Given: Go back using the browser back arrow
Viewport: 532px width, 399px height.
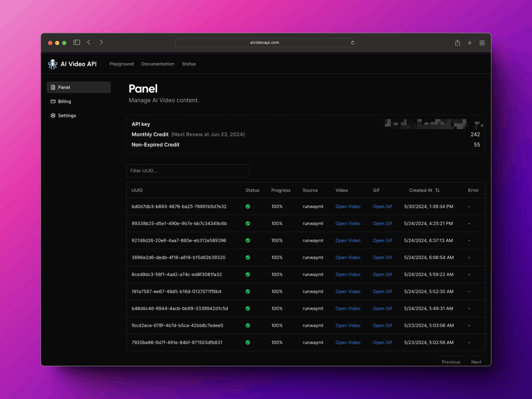Looking at the screenshot, I should pos(89,43).
